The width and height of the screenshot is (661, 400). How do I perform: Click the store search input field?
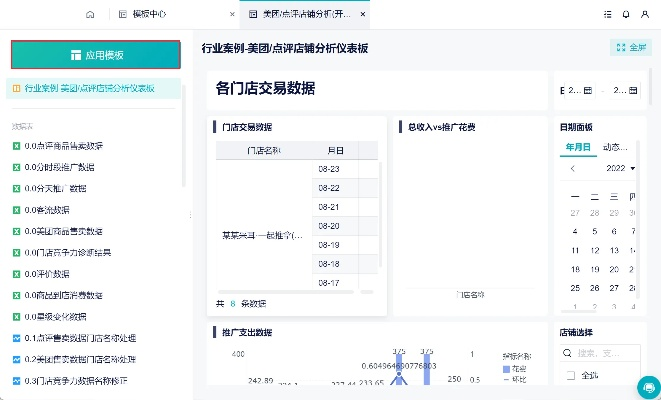click(608, 353)
